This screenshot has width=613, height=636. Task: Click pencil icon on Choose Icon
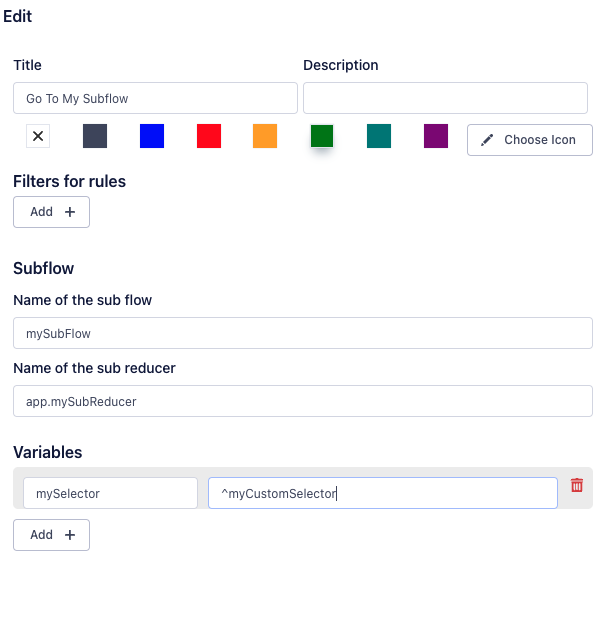(x=488, y=140)
